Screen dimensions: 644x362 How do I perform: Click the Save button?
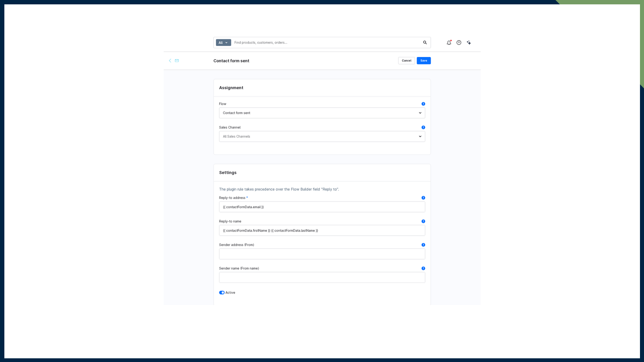pyautogui.click(x=424, y=61)
